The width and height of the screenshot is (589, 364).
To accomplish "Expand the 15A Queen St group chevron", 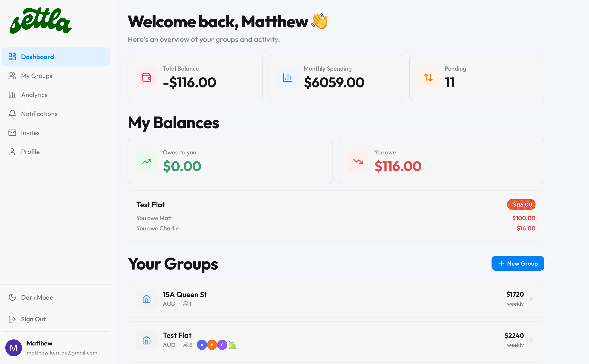I will coord(531,299).
